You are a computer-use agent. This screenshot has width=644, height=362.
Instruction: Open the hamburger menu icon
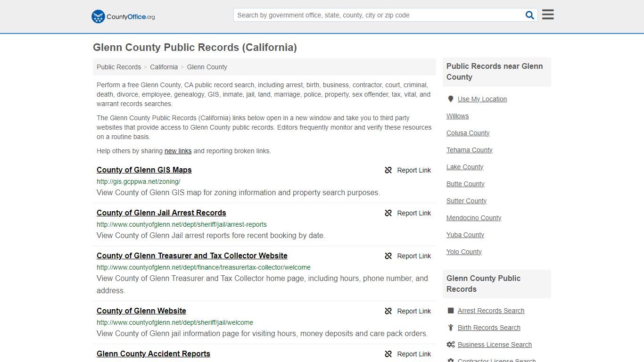(548, 15)
